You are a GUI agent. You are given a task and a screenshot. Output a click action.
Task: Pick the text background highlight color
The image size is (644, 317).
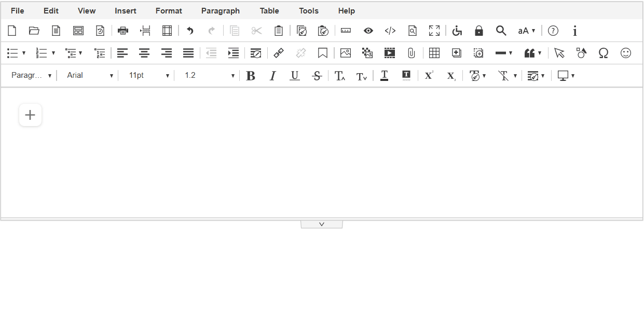406,76
